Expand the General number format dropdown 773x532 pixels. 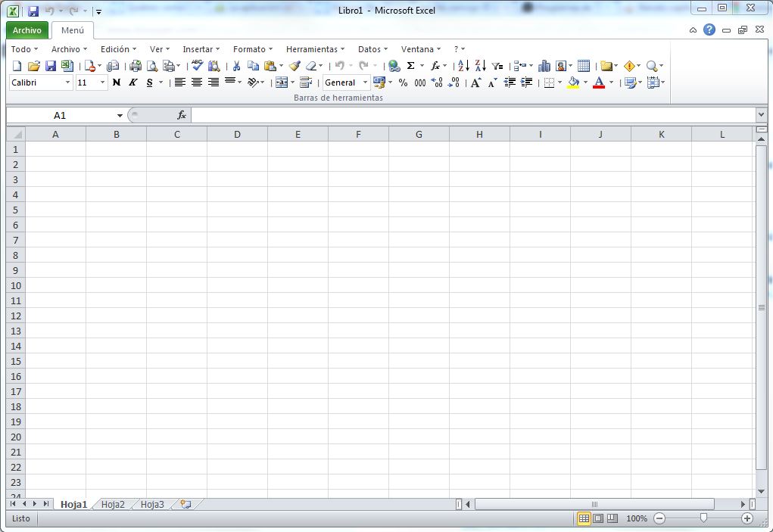[366, 82]
